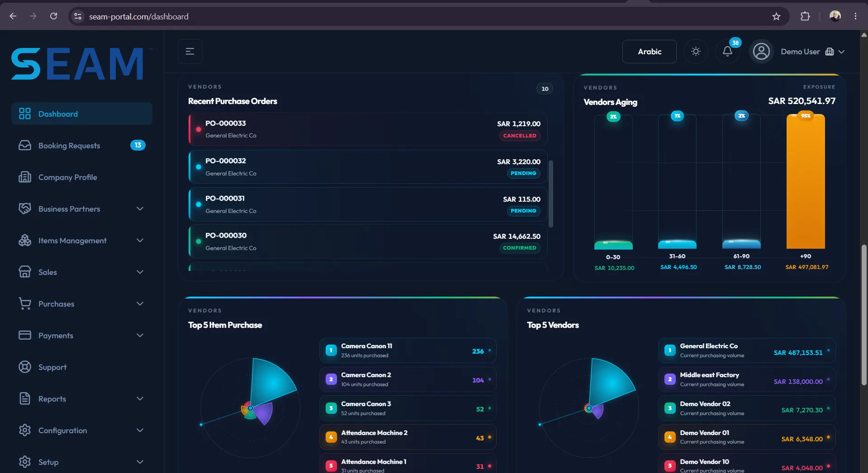This screenshot has height=473, width=868.
Task: Expand Business Partners submenu chevron
Action: coord(140,208)
